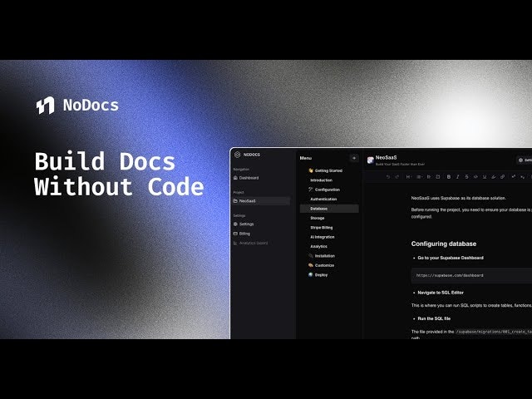Click the Configuring database heading
Screen dimensions: 532x399
click(443, 244)
